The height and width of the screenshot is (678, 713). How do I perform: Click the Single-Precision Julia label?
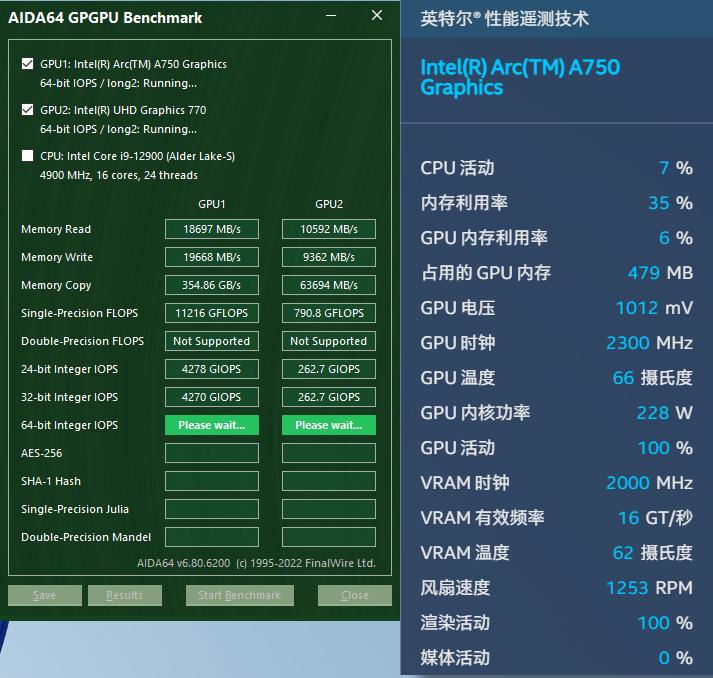tap(75, 509)
